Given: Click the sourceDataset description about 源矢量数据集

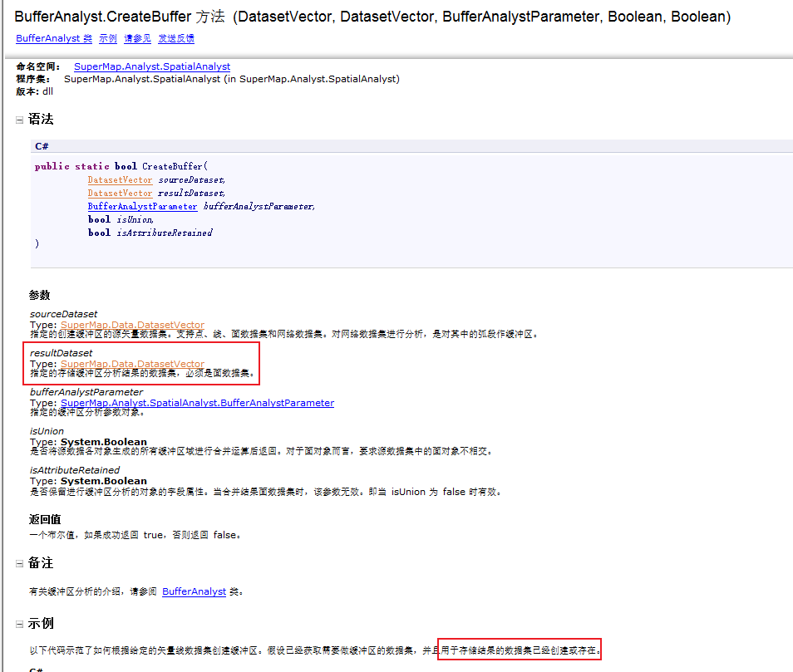Looking at the screenshot, I should click(x=285, y=334).
